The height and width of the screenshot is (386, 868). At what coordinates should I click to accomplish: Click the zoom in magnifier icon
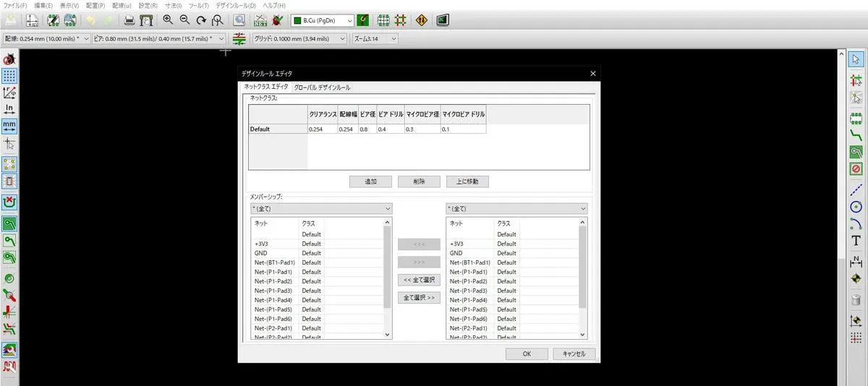pos(168,20)
